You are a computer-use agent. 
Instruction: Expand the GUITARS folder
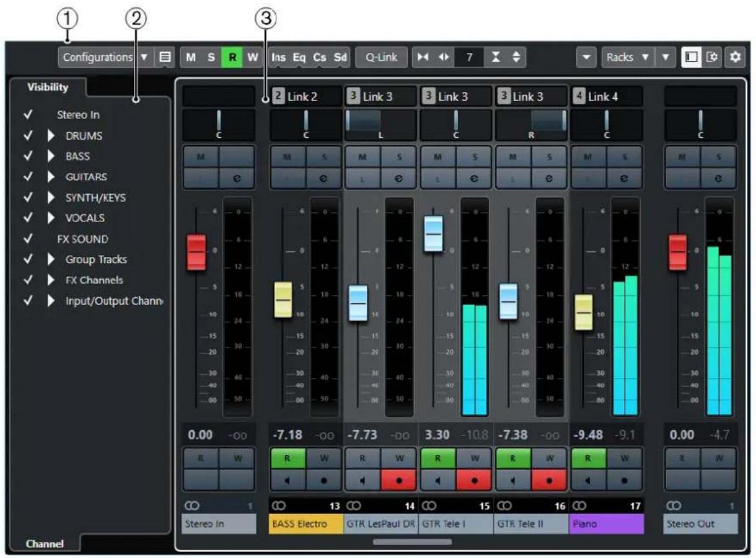(x=50, y=177)
